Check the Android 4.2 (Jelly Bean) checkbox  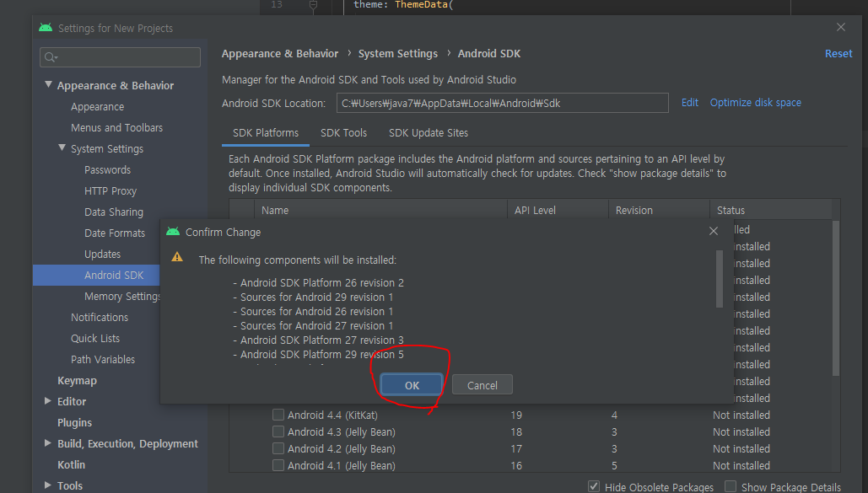tap(278, 448)
